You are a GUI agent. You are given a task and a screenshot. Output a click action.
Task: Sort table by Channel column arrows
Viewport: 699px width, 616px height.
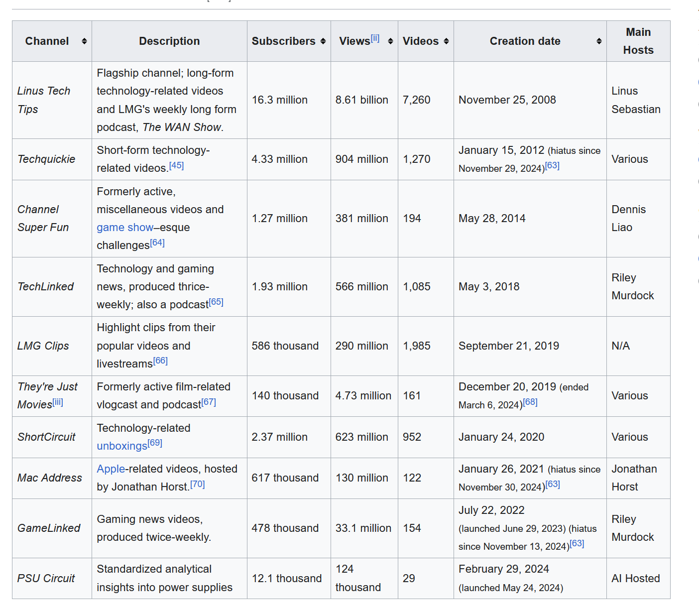[84, 41]
